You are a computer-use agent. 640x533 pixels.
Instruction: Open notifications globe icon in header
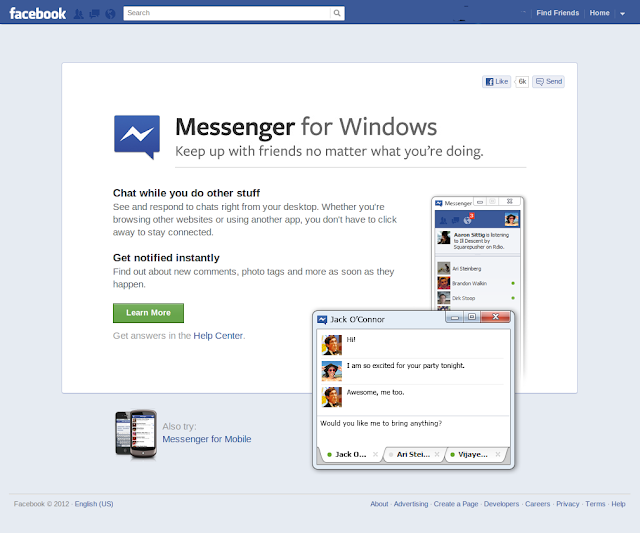tap(110, 14)
